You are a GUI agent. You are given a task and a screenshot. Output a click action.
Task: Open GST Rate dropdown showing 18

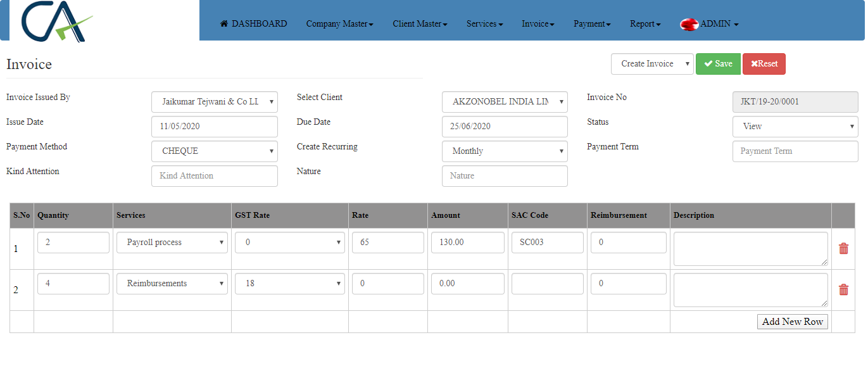[x=290, y=284]
